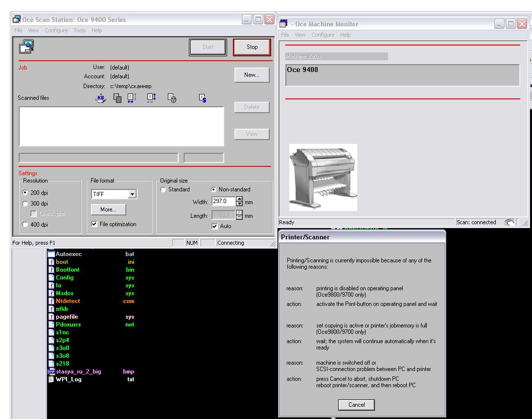Click the Delete scanned file button
The image size is (532, 419).
pyautogui.click(x=252, y=107)
